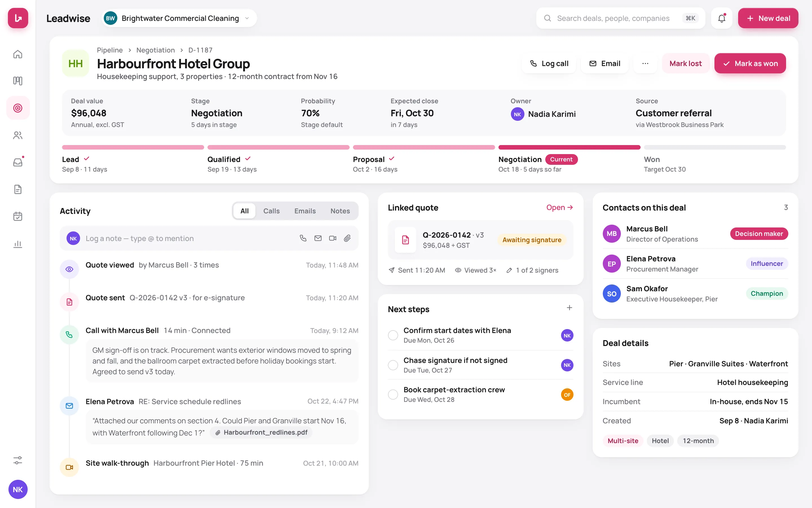Screen dimensions: 812x508
Task: Open the calendar tasks sidebar icon
Action: 18,216
